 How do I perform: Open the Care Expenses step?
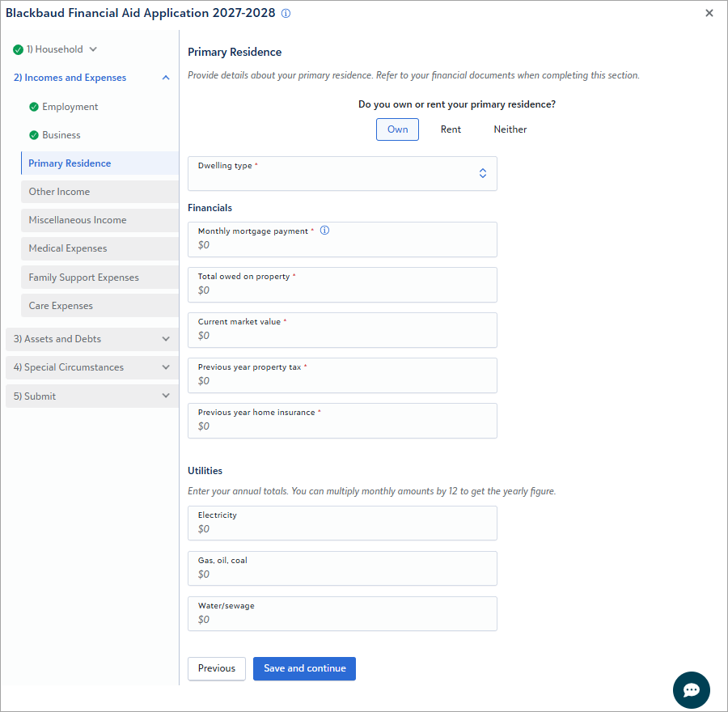click(x=99, y=306)
